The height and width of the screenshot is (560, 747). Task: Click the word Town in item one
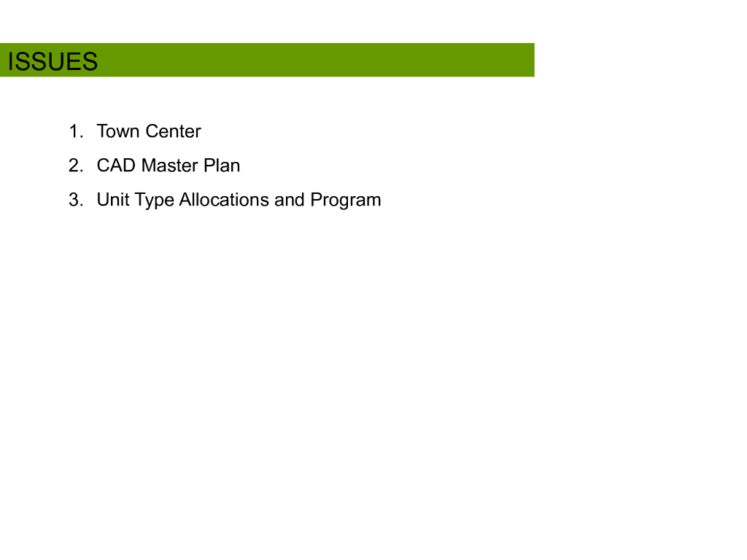tap(118, 131)
